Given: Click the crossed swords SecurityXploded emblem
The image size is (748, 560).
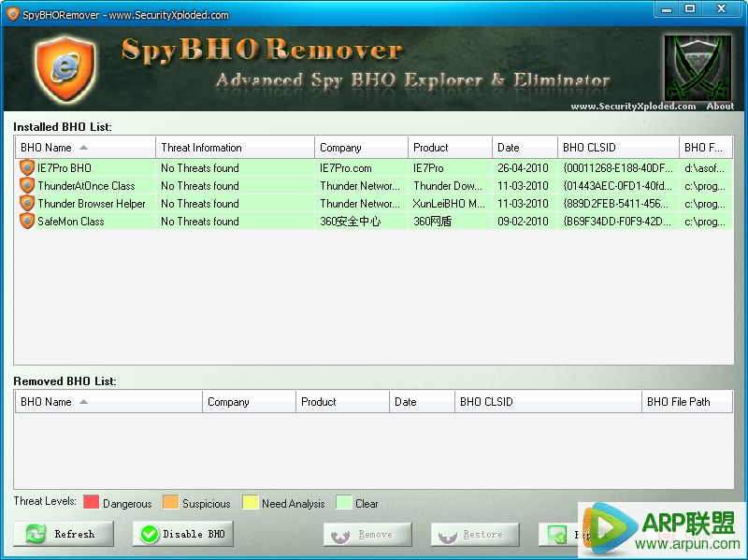Looking at the screenshot, I should [698, 67].
